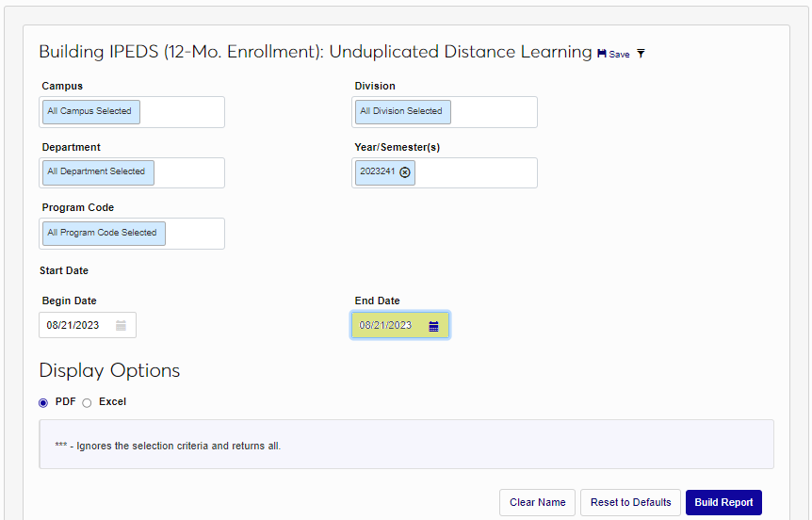The image size is (812, 520).
Task: Select the PDF display option
Action: [x=43, y=403]
